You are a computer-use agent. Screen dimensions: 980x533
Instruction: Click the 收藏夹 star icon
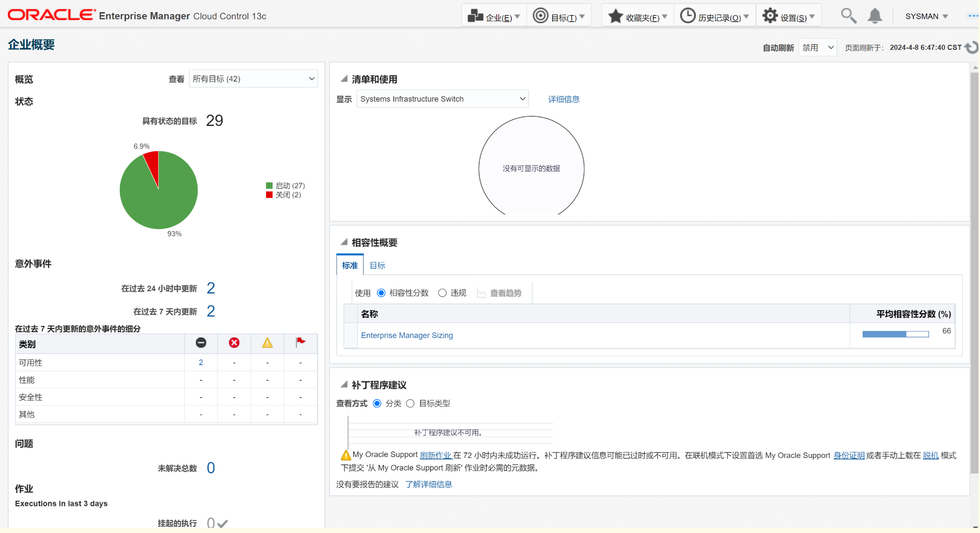click(x=615, y=16)
